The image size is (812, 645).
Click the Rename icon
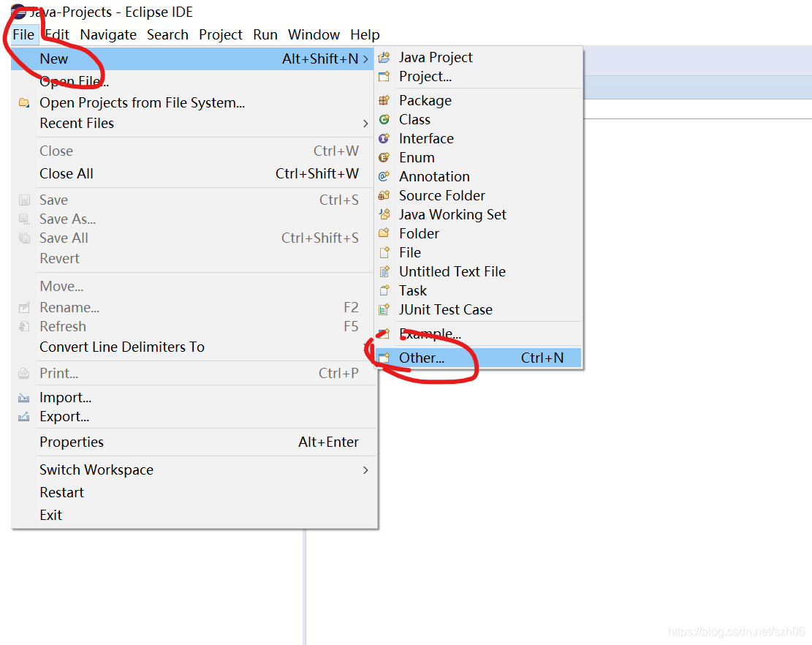tap(24, 308)
